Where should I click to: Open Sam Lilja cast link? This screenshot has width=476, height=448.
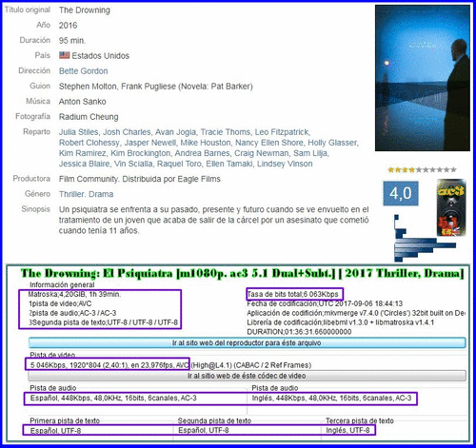[x=310, y=153]
